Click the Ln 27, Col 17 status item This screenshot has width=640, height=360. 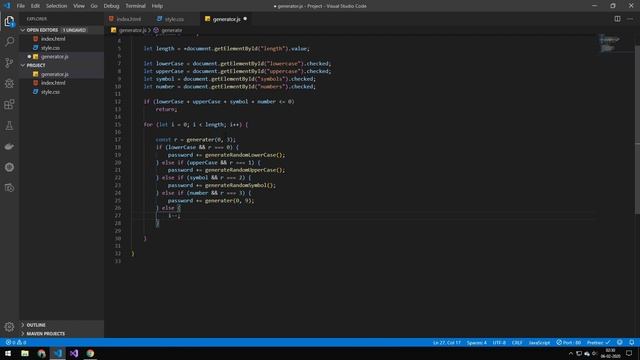click(x=447, y=342)
